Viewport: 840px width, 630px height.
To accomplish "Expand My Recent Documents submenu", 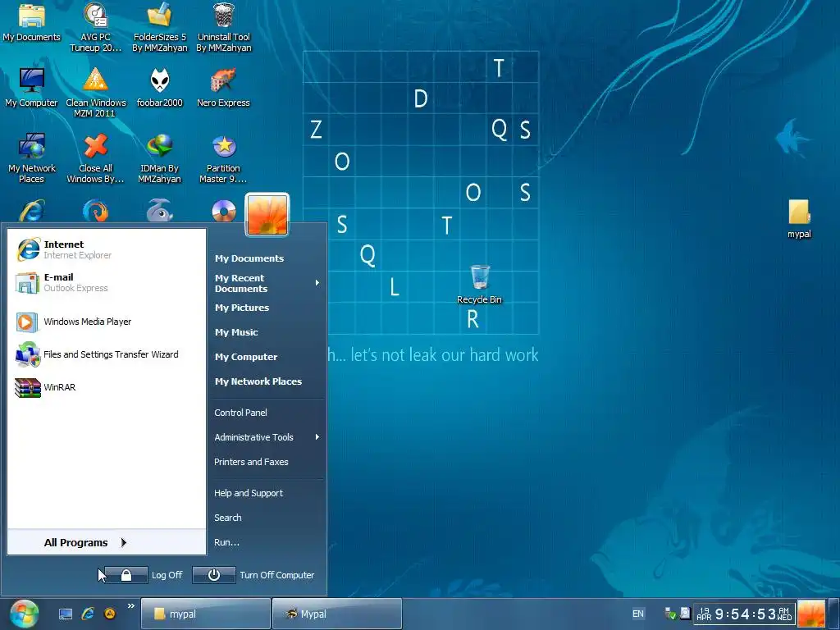I will (x=267, y=283).
